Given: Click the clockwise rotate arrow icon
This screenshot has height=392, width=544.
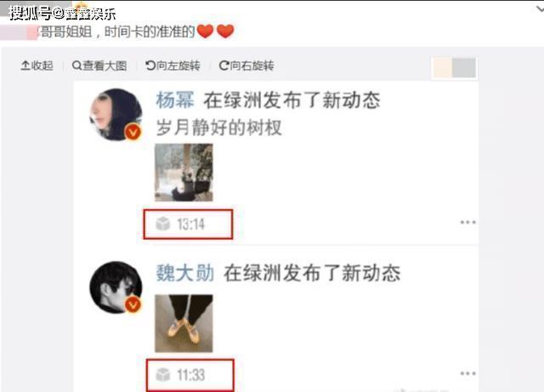Looking at the screenshot, I should pyautogui.click(x=224, y=65).
